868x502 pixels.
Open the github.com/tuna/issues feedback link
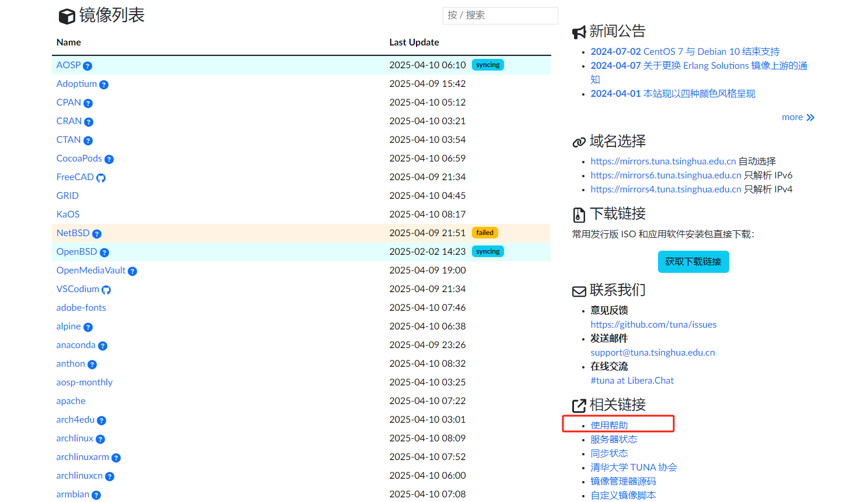653,324
